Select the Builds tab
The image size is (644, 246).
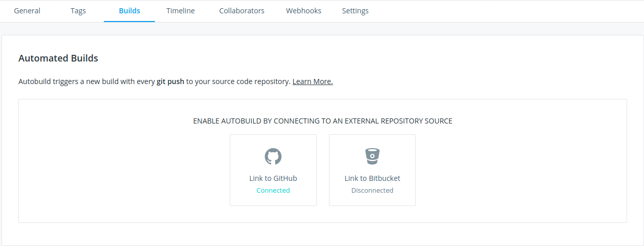(129, 11)
